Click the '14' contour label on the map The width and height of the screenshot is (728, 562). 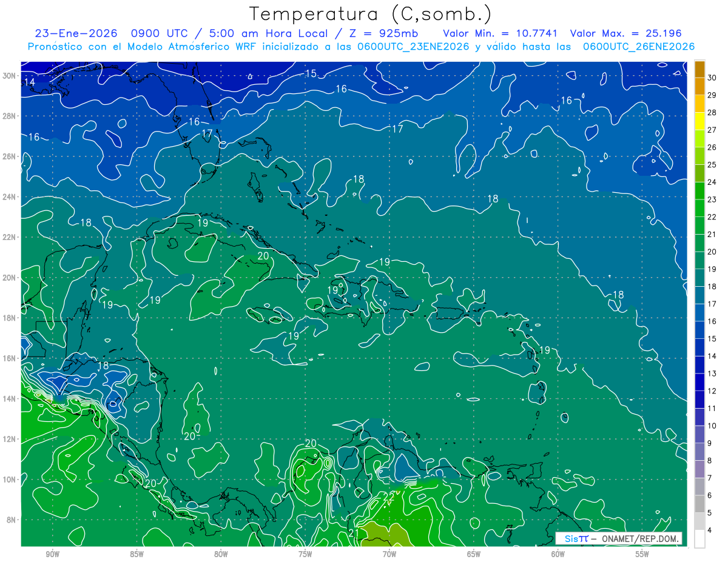click(x=29, y=82)
